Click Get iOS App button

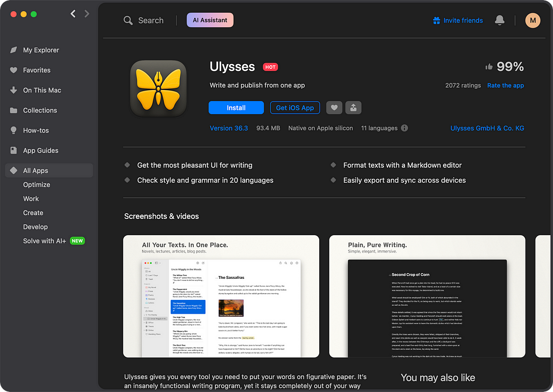pos(294,108)
